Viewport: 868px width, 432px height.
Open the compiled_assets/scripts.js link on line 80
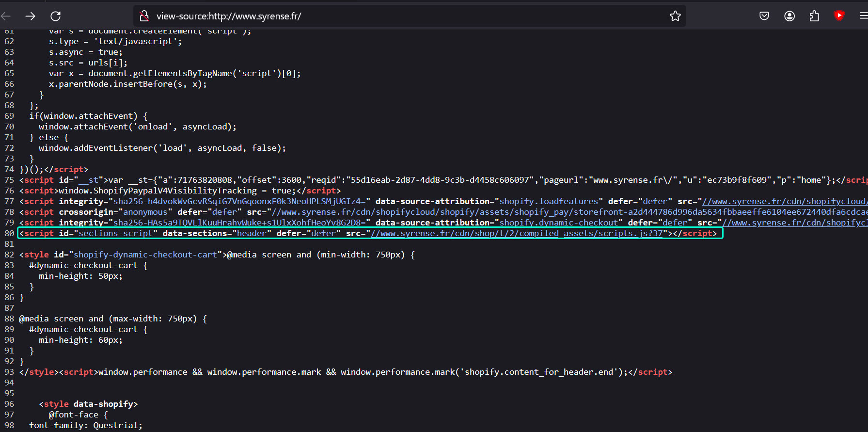pos(517,234)
